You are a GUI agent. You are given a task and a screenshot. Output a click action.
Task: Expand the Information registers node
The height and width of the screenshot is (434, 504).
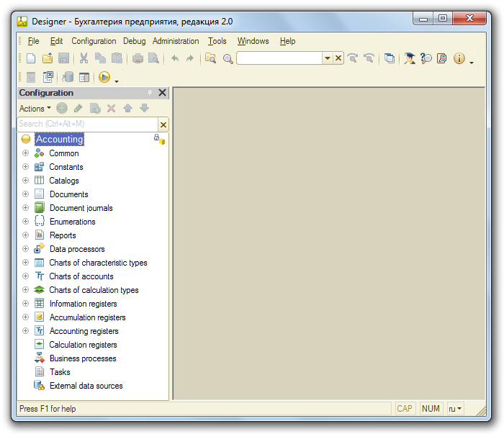(25, 303)
